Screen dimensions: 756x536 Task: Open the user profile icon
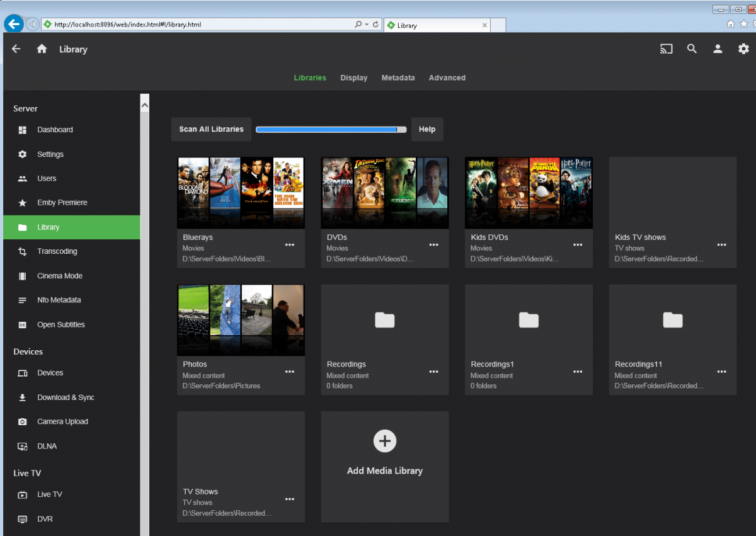718,49
